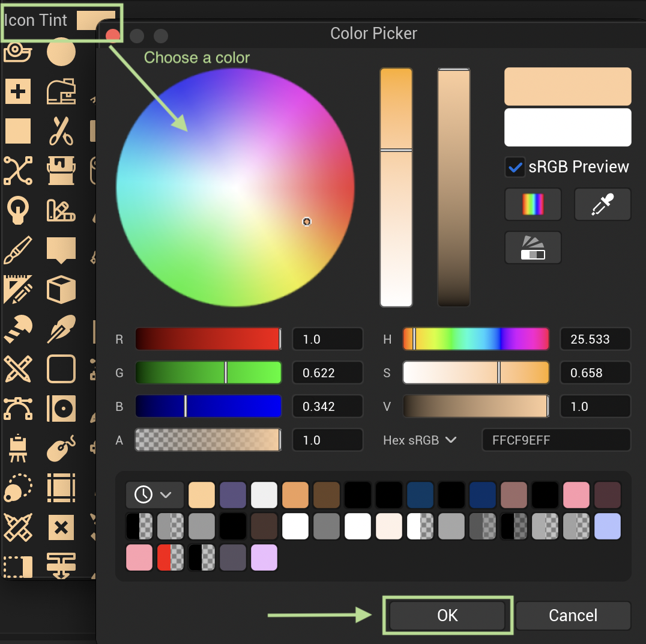Screen dimensions: 646x644
Task: Toggle the sRGB Preview checkbox
Action: pyautogui.click(x=515, y=167)
